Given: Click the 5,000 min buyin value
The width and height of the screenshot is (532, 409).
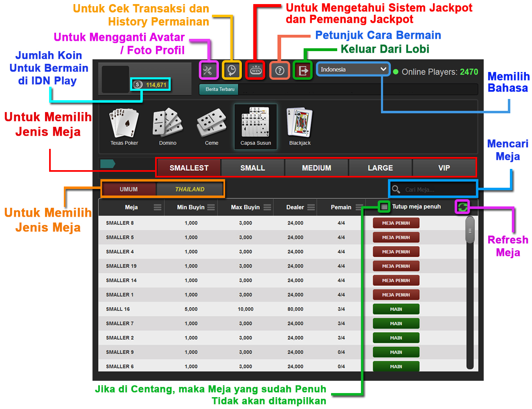Looking at the screenshot, I should pyautogui.click(x=191, y=309).
